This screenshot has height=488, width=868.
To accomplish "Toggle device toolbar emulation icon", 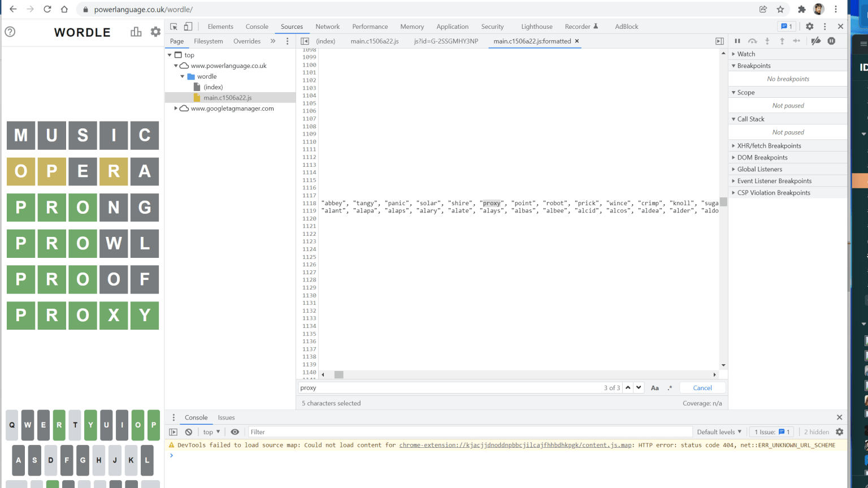I will (x=188, y=27).
